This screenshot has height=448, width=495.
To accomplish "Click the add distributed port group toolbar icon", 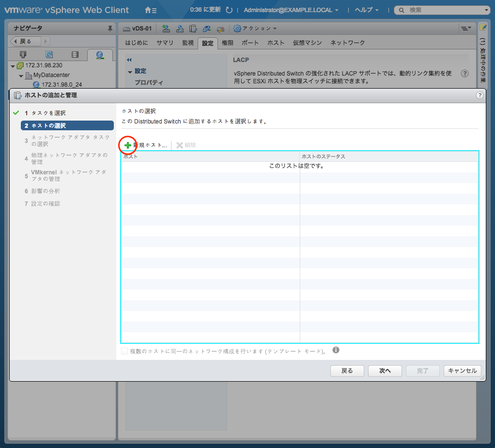I will 166,29.
